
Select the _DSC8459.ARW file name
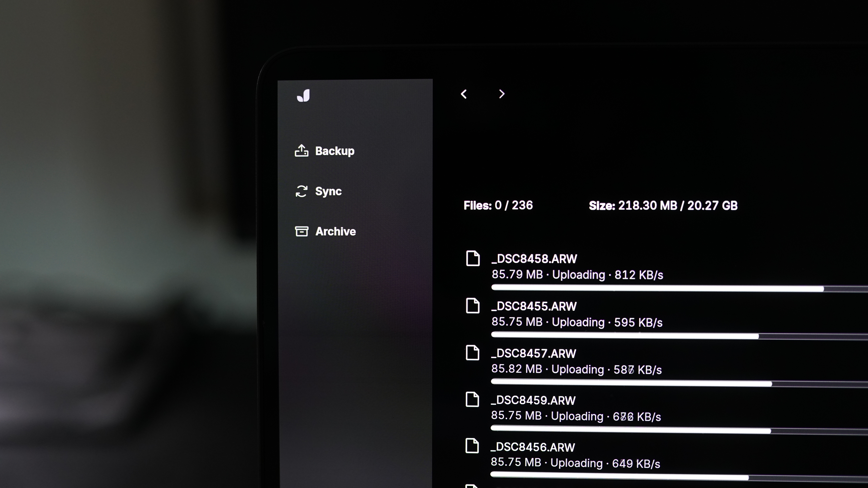click(x=533, y=400)
